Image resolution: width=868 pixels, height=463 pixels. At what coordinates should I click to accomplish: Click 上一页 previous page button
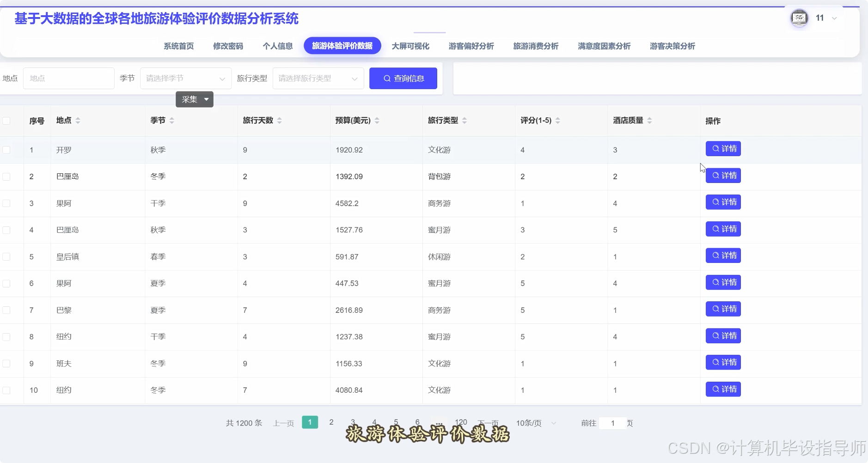click(x=284, y=423)
